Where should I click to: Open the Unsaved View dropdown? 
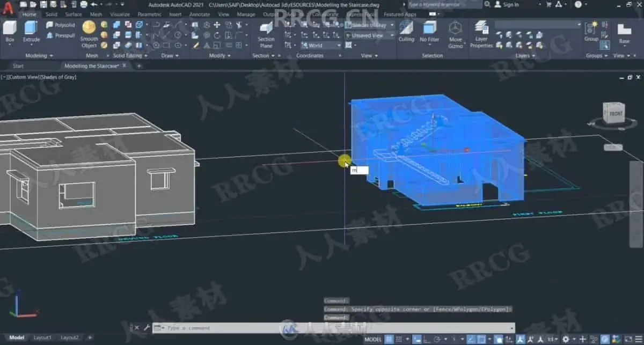(369, 35)
